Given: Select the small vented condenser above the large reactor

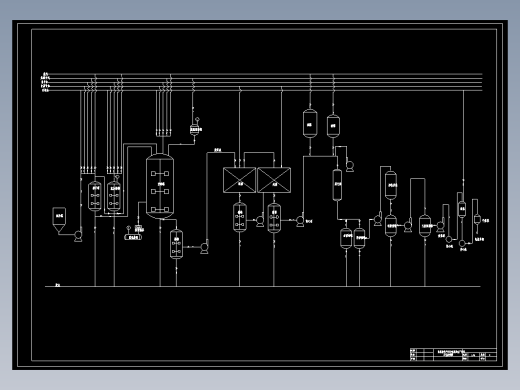Looking at the screenshot, I should click(x=195, y=129).
